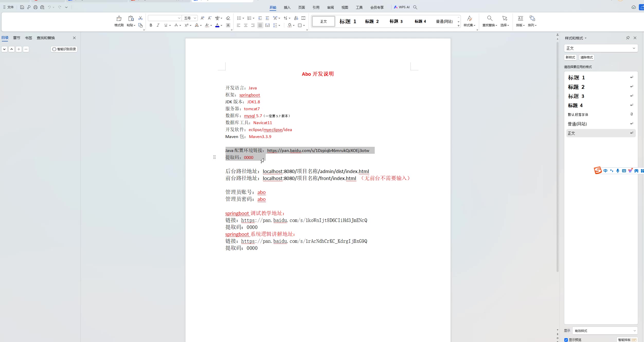644x342 pixels.
Task: Click the increase font size icon
Action: (202, 18)
